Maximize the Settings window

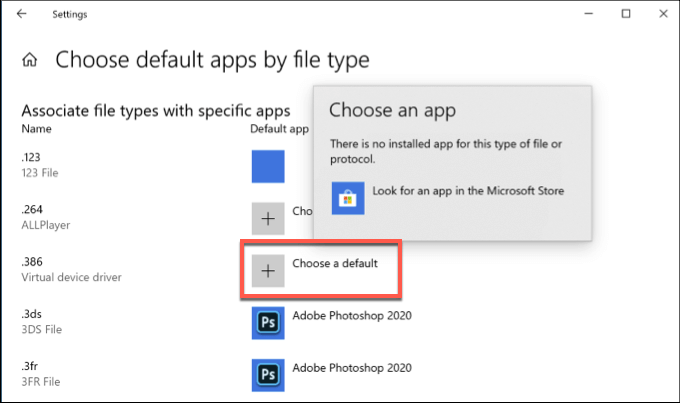pos(626,14)
